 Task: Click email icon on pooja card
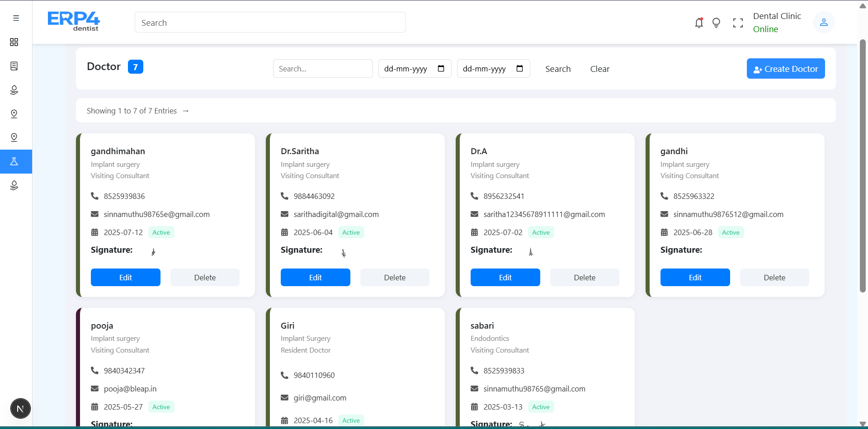point(94,388)
